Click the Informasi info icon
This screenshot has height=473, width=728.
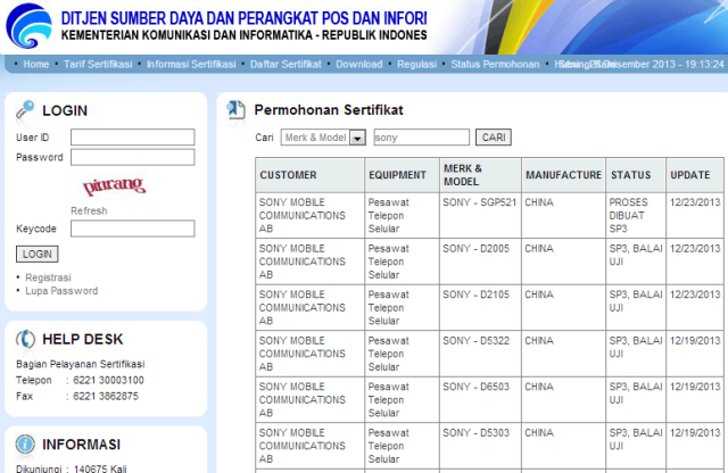(25, 444)
